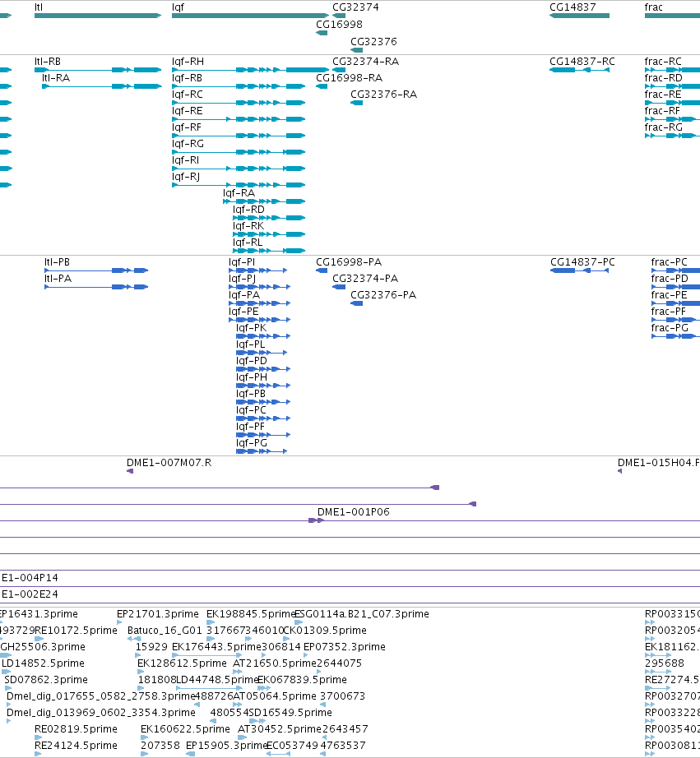Click protein ltl-PA
The image size is (700, 758).
(x=58, y=279)
